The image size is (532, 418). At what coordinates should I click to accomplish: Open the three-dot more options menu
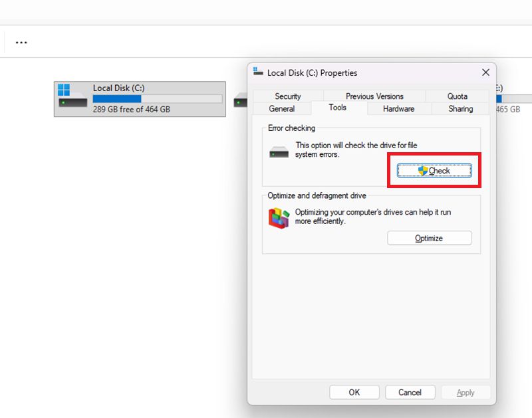21,43
